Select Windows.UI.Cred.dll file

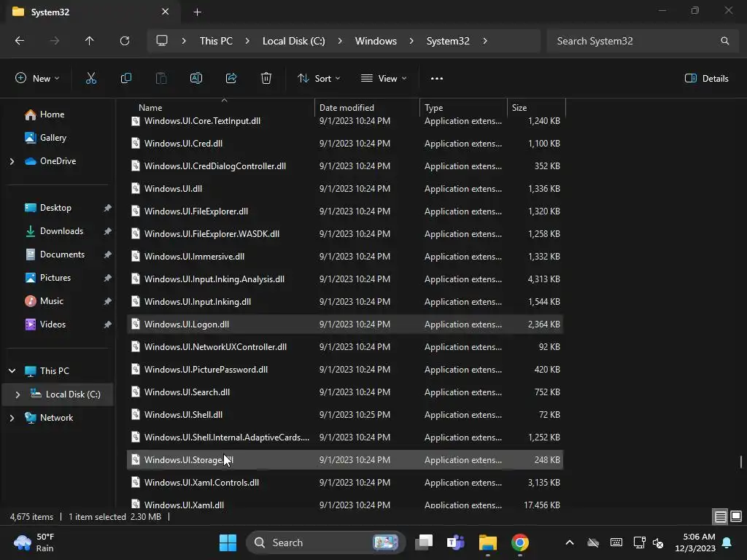click(x=345, y=144)
